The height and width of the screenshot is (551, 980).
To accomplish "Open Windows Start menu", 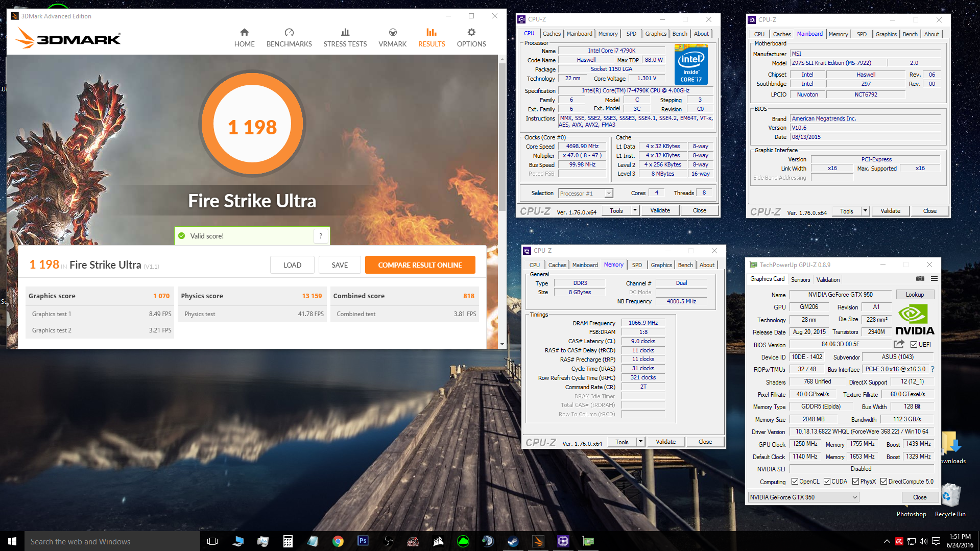I will [12, 541].
